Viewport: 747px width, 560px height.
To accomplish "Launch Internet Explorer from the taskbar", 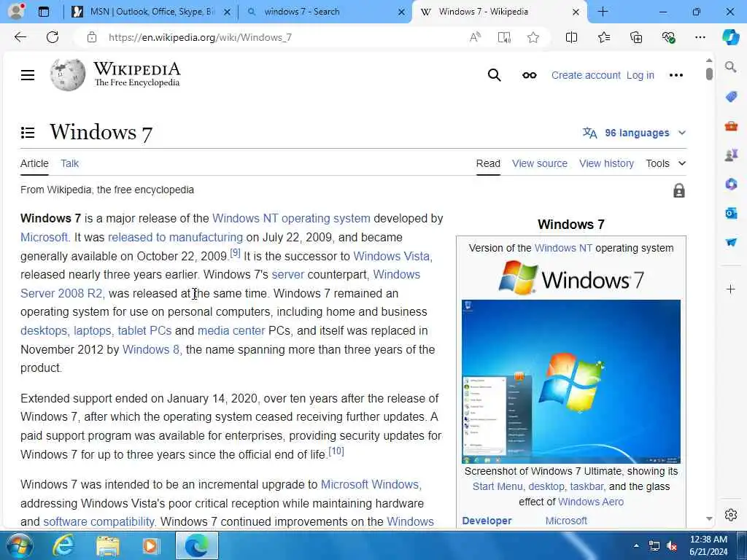I will pyautogui.click(x=63, y=545).
